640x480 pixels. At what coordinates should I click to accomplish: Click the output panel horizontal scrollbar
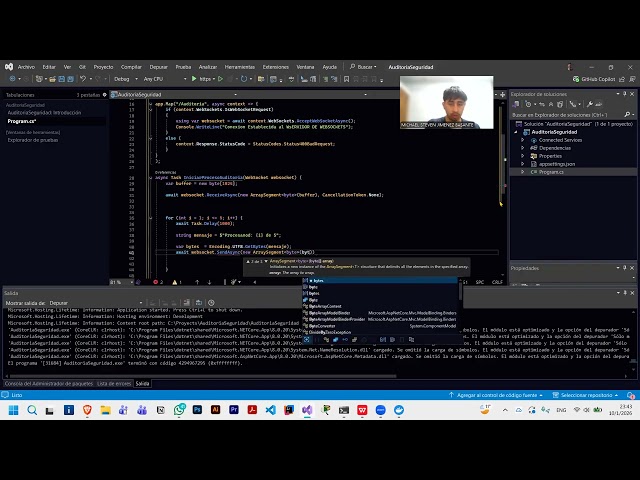coord(203,376)
